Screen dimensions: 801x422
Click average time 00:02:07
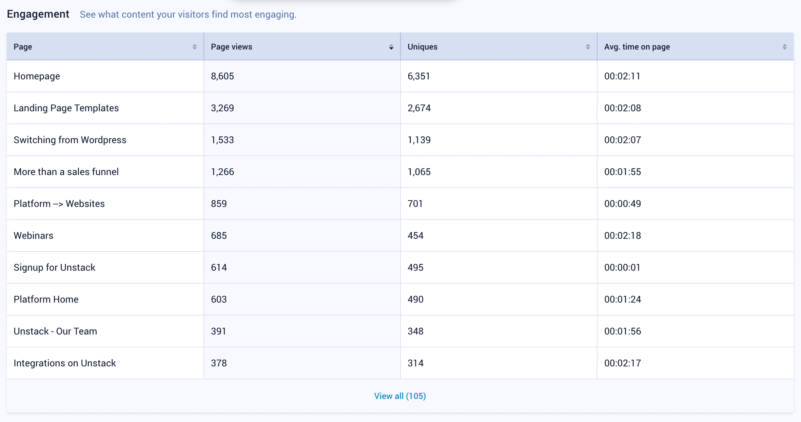click(622, 139)
